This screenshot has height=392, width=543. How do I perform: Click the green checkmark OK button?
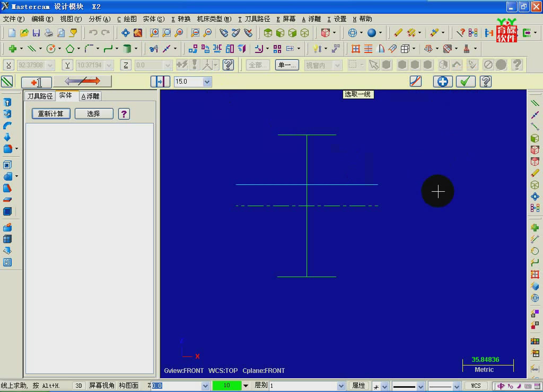click(465, 82)
